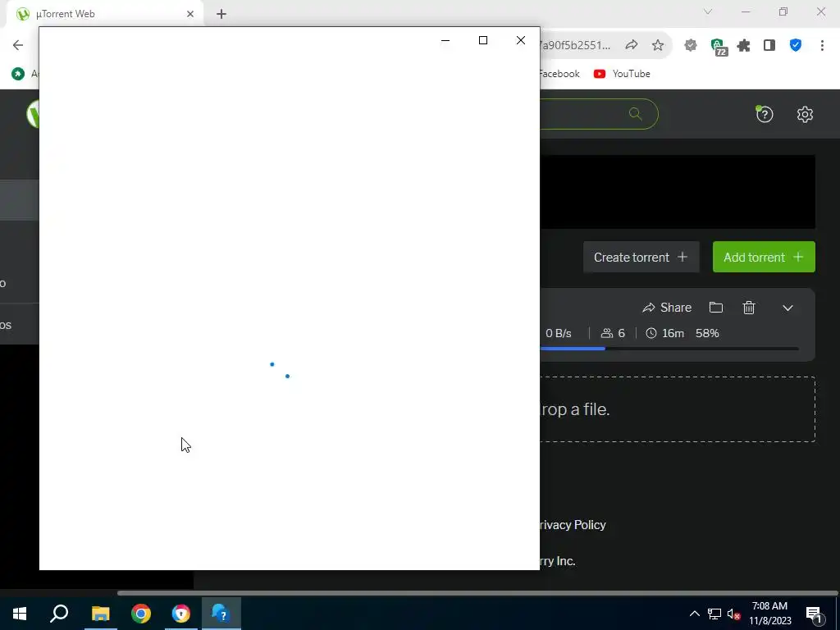The width and height of the screenshot is (840, 630).
Task: Open the notification center
Action: 815,614
